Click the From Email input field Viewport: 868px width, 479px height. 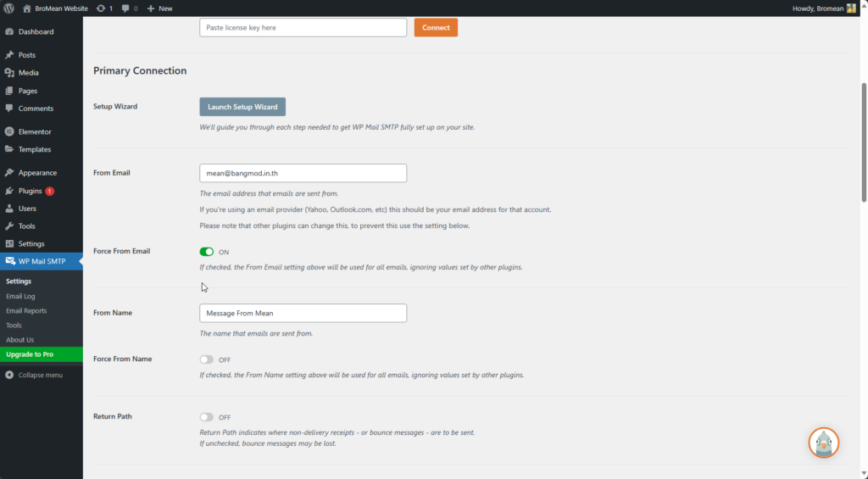tap(303, 173)
